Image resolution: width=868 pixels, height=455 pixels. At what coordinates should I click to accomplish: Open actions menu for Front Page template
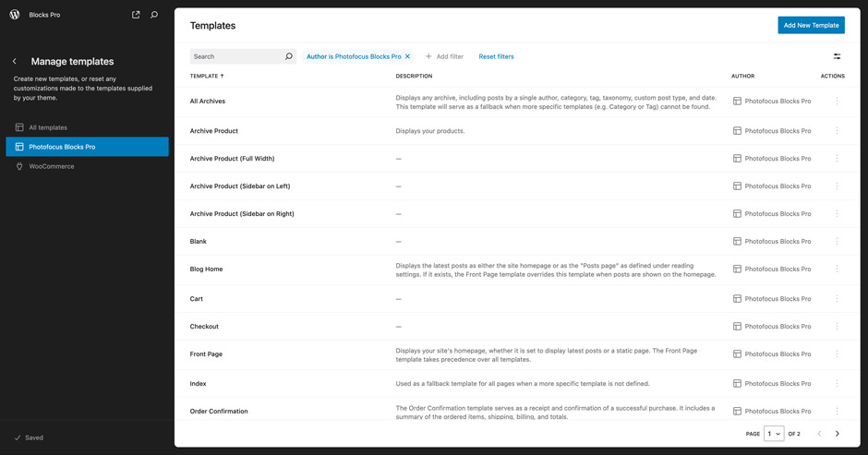tap(837, 354)
